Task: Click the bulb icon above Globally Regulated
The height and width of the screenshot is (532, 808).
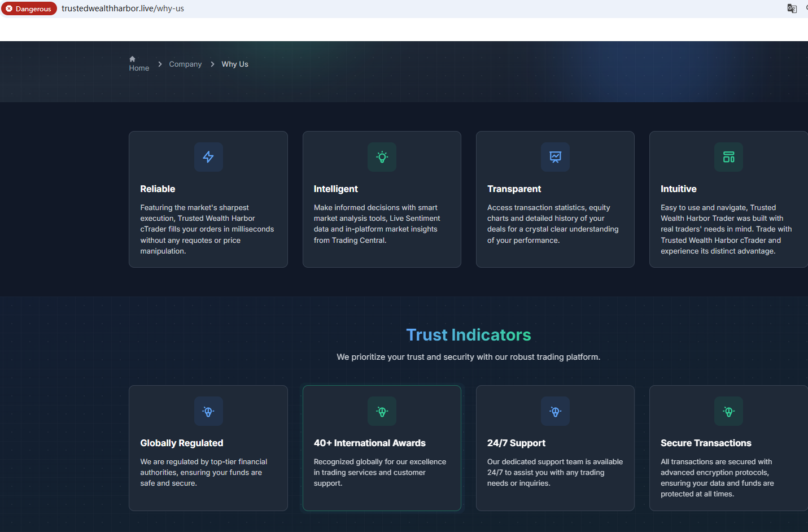Action: point(208,411)
